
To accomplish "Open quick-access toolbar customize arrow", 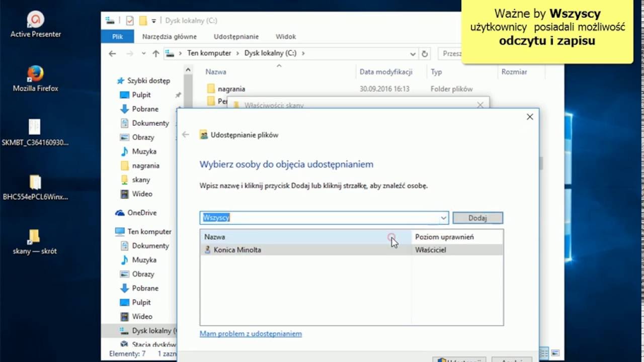I will (x=153, y=21).
